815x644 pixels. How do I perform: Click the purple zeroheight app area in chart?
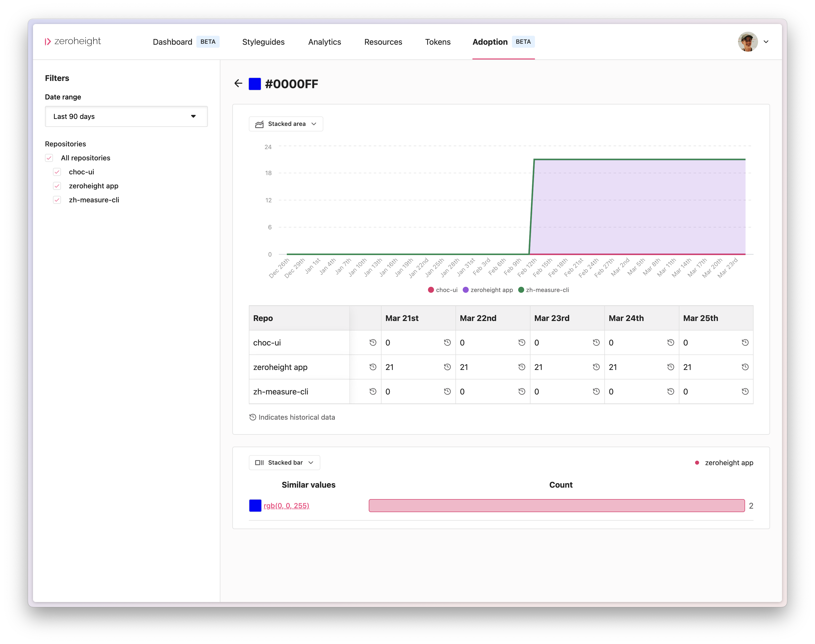[637, 207]
